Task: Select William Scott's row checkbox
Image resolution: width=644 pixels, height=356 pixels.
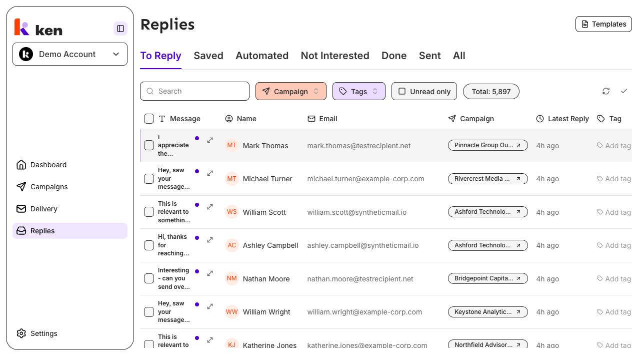Action: (x=149, y=212)
